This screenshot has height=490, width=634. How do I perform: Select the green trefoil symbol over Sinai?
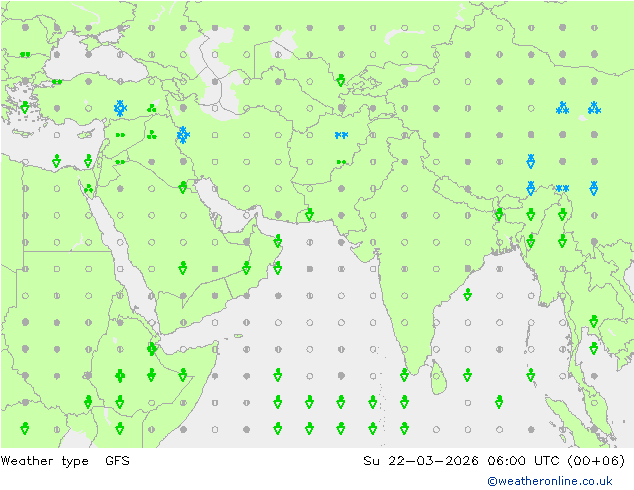tap(89, 188)
